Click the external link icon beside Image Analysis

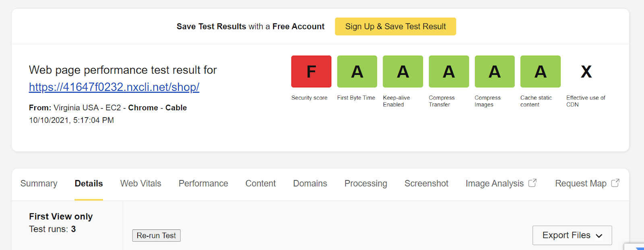tap(533, 183)
